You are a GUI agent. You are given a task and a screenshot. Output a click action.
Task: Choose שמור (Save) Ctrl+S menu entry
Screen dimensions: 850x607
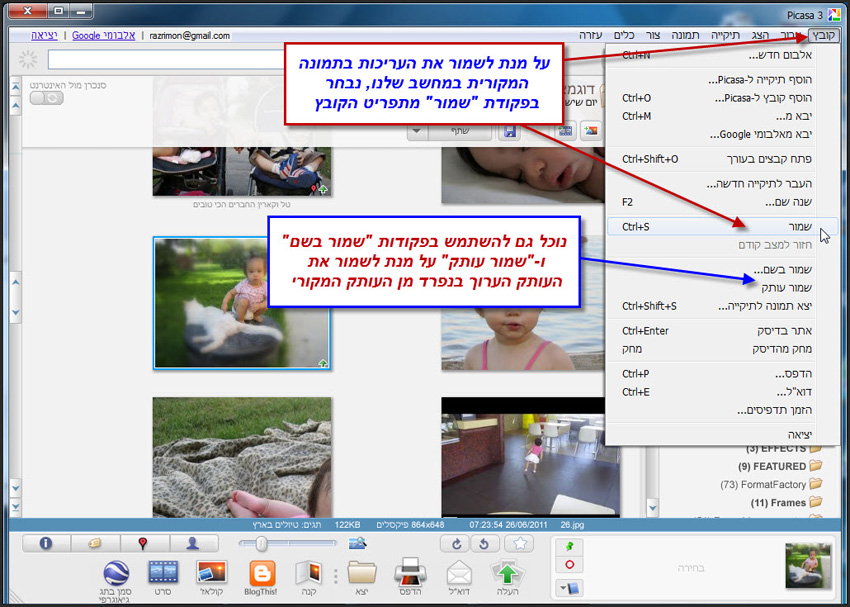tap(723, 227)
